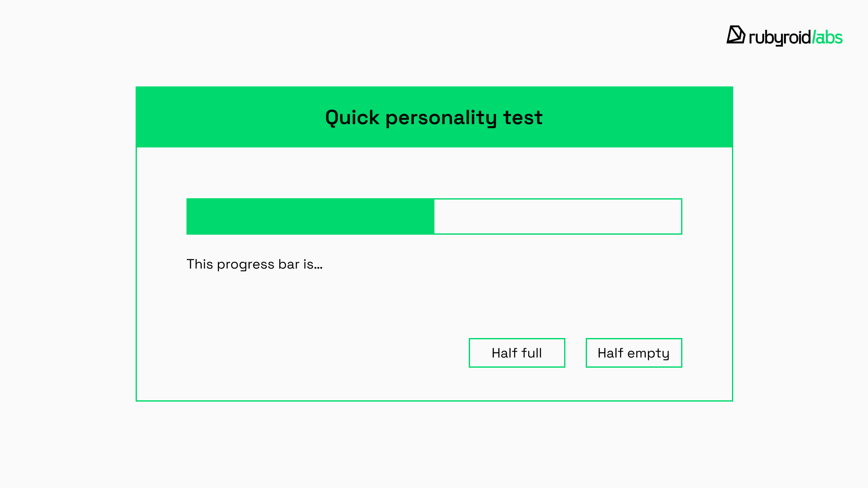Click the midpoint where progress bar fill ends
The width and height of the screenshot is (868, 488).
click(x=434, y=216)
